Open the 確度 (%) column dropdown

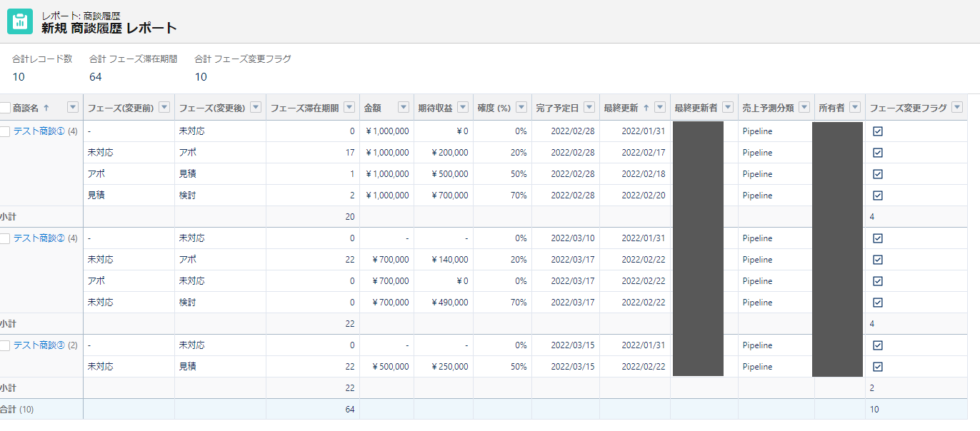coord(521,108)
